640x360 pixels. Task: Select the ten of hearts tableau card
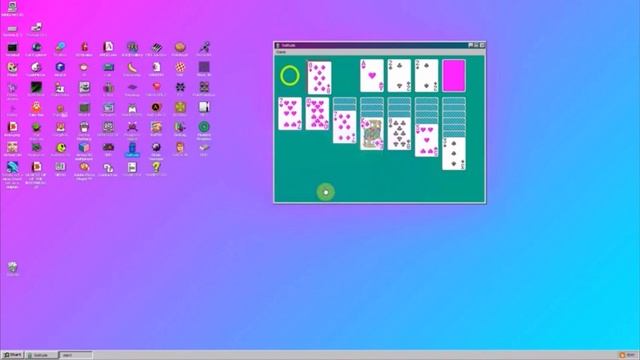(317, 113)
